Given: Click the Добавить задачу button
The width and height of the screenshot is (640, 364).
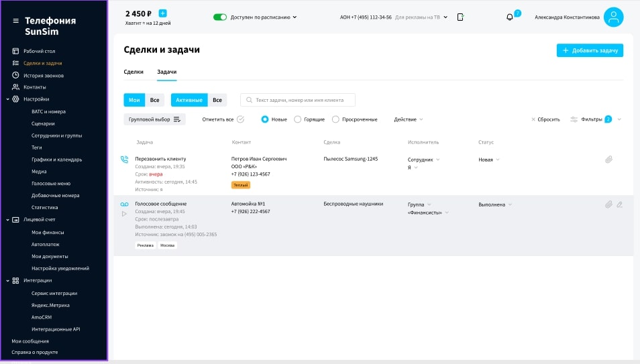Looking at the screenshot, I should point(590,50).
